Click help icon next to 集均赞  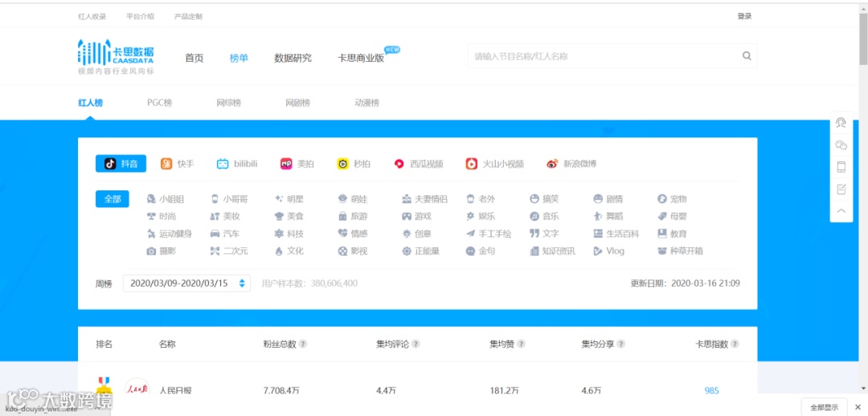pyautogui.click(x=521, y=344)
